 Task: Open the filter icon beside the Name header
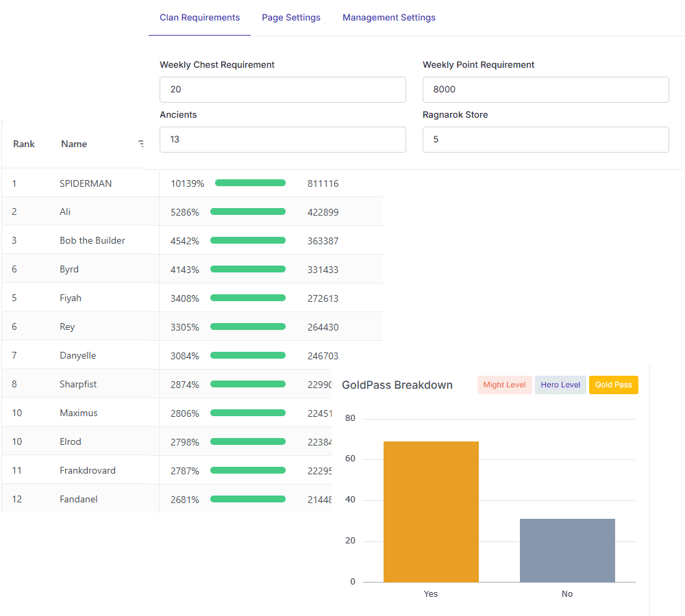(140, 144)
